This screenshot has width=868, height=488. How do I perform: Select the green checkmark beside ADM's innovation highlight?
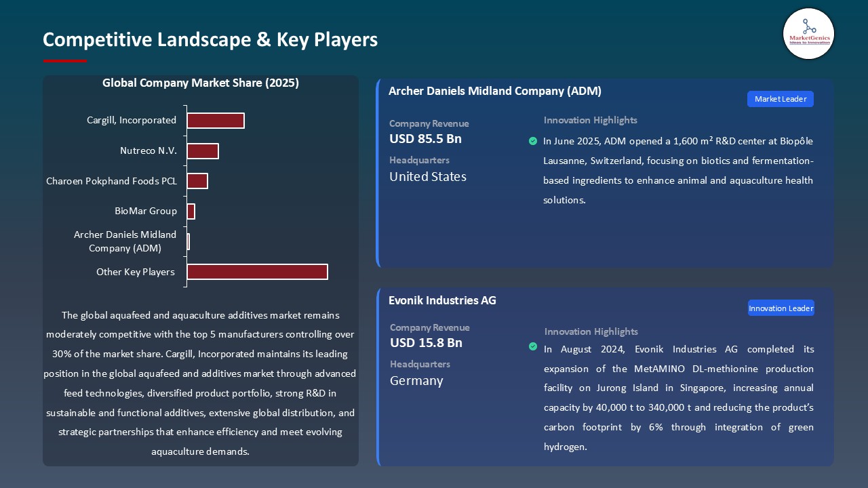(533, 141)
